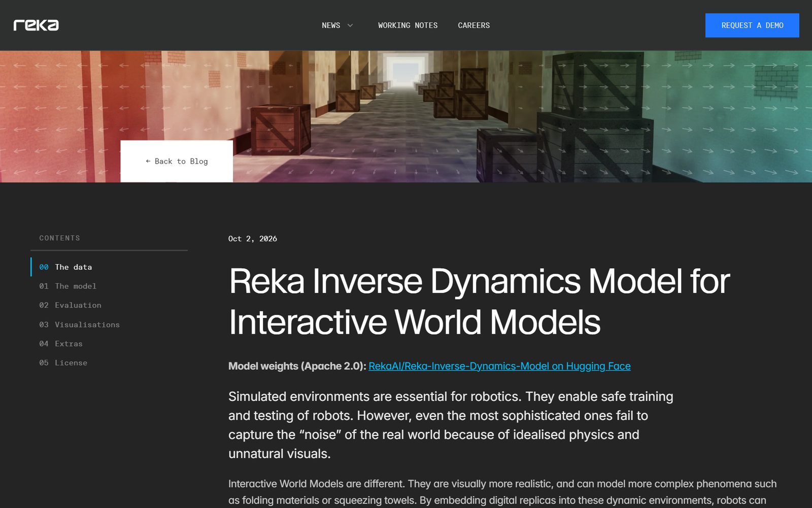Click the hero banner crates image

pyautogui.click(x=406, y=116)
